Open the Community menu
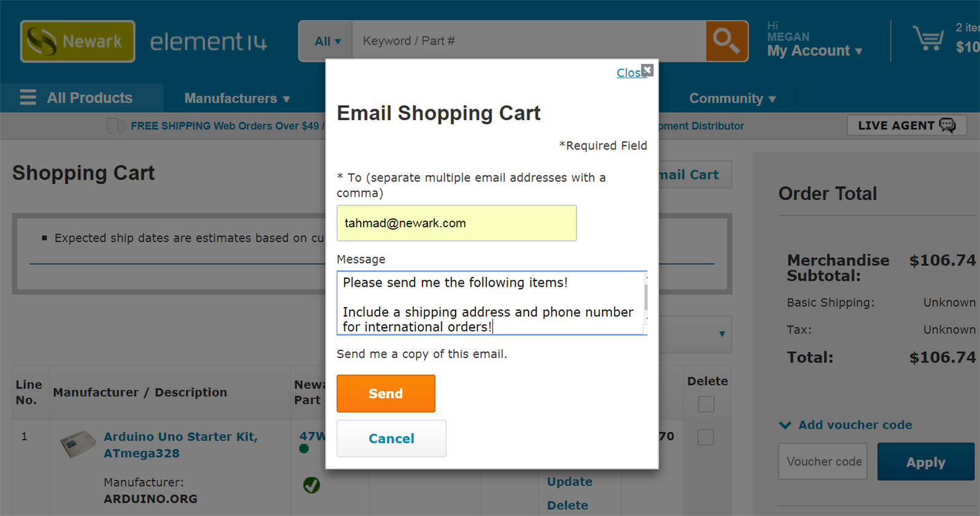 [732, 99]
